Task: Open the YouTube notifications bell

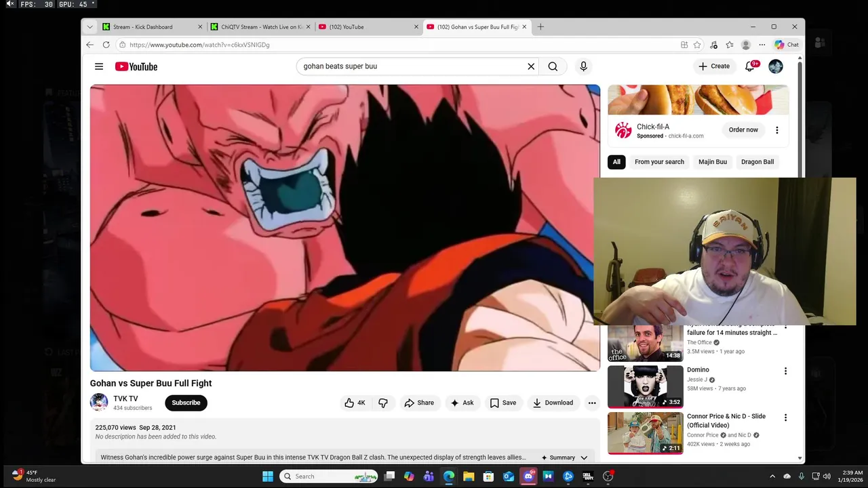Action: click(x=750, y=66)
